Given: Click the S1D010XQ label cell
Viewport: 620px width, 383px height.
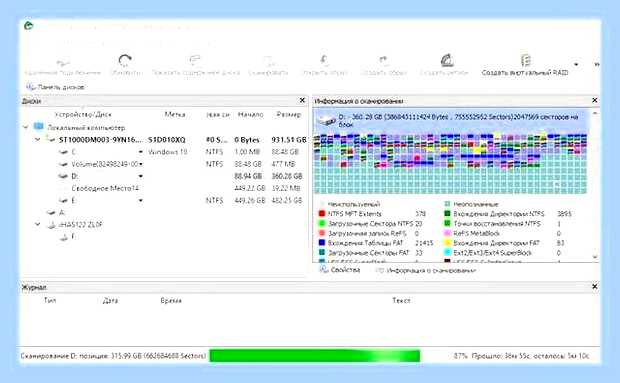Looking at the screenshot, I should click(166, 140).
